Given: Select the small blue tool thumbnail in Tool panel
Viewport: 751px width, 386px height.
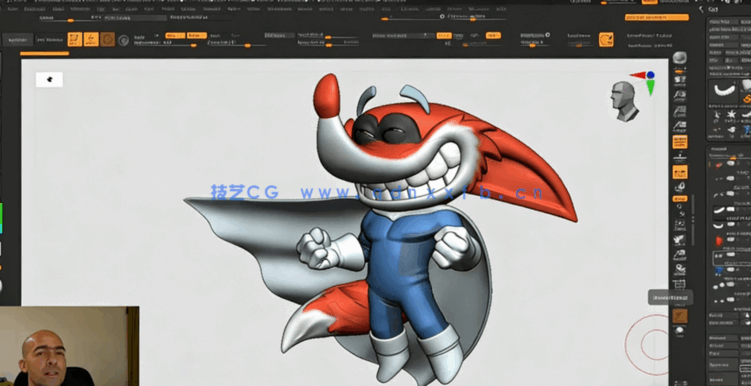Looking at the screenshot, I should 747,130.
